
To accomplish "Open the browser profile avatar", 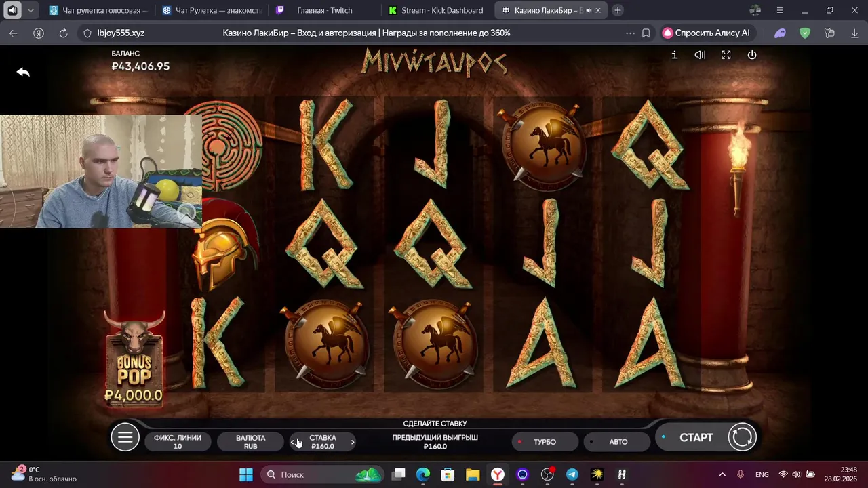I will 755,10.
